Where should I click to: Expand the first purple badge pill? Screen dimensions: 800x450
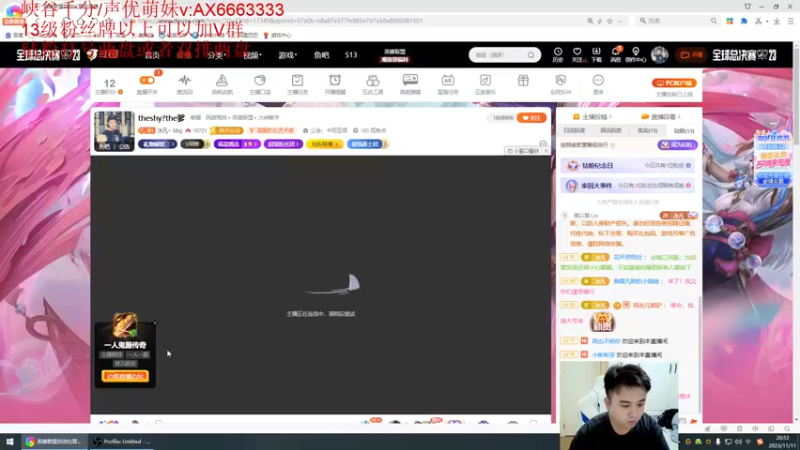pos(237,144)
